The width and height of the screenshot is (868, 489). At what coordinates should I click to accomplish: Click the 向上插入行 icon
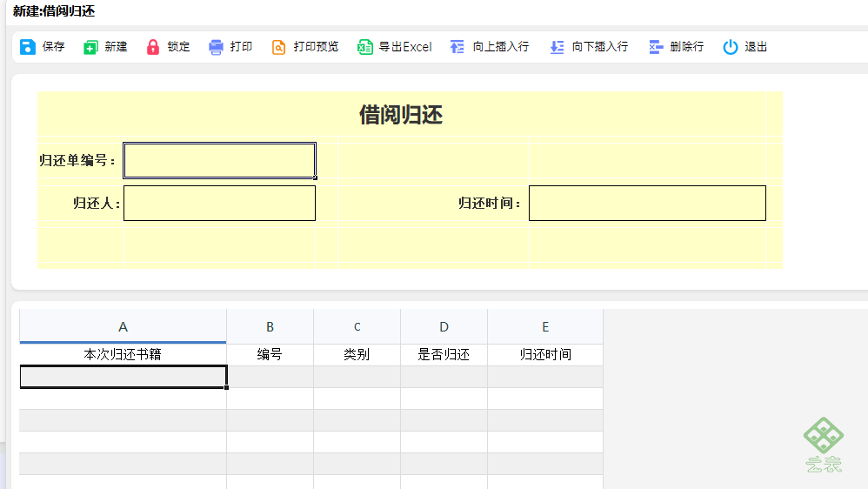pos(457,47)
